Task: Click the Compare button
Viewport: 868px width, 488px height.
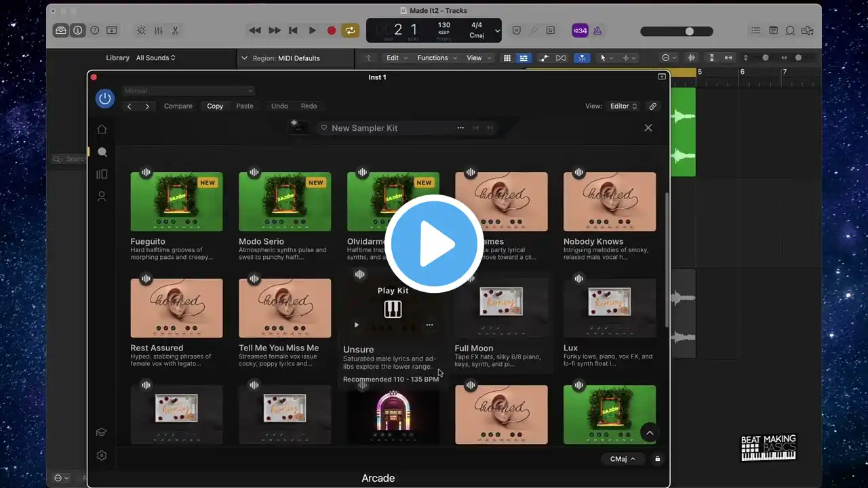Action: point(178,106)
